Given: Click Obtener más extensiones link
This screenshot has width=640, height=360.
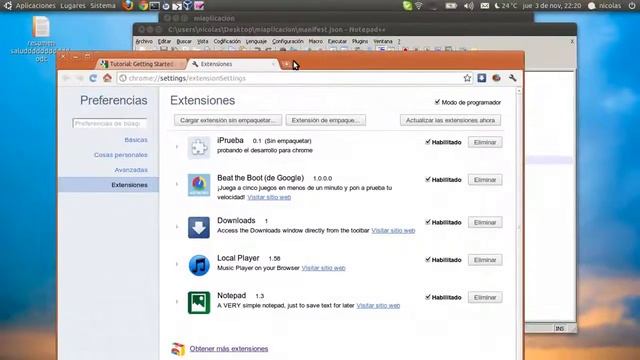Looking at the screenshot, I should 229,349.
